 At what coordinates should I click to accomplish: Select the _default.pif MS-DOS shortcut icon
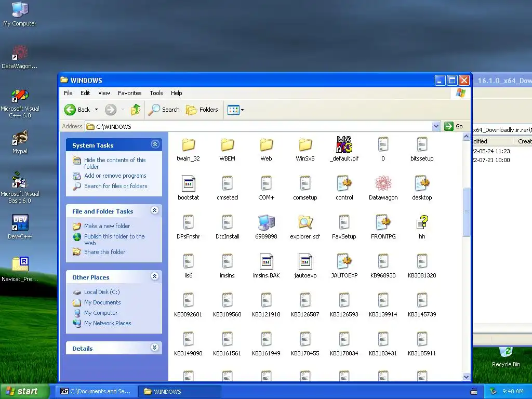coord(344,144)
